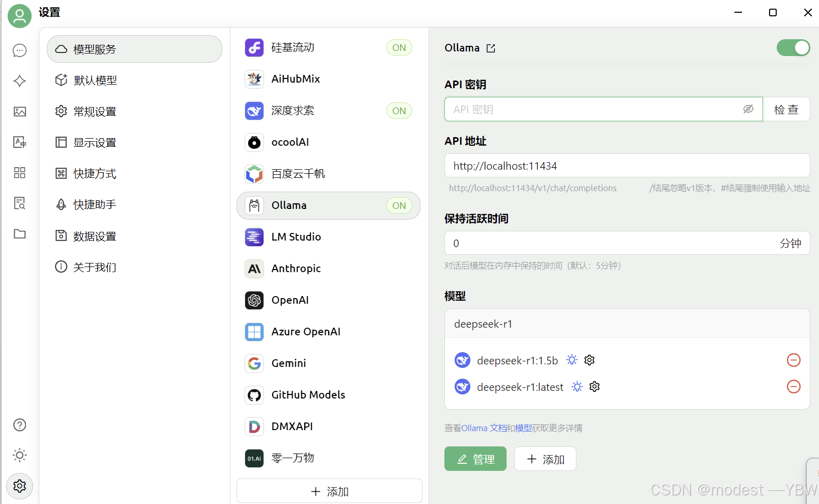
Task: Open 快捷助手 settings menu
Action: pos(135,205)
